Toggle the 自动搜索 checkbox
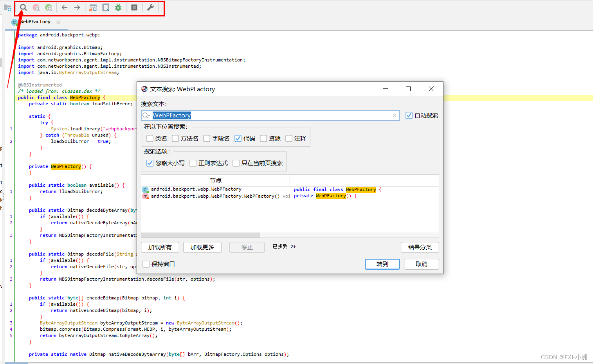The width and height of the screenshot is (593, 364). 409,115
